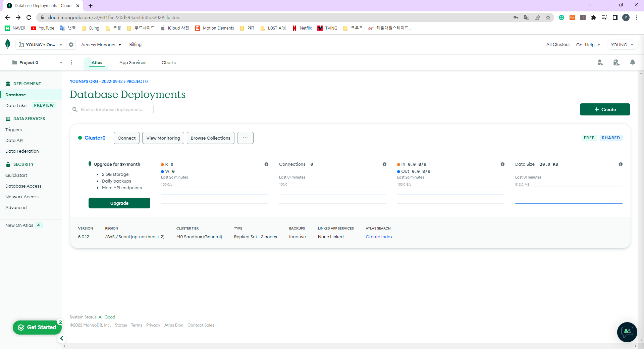
Task: Open Data API in sidebar
Action: (x=14, y=140)
